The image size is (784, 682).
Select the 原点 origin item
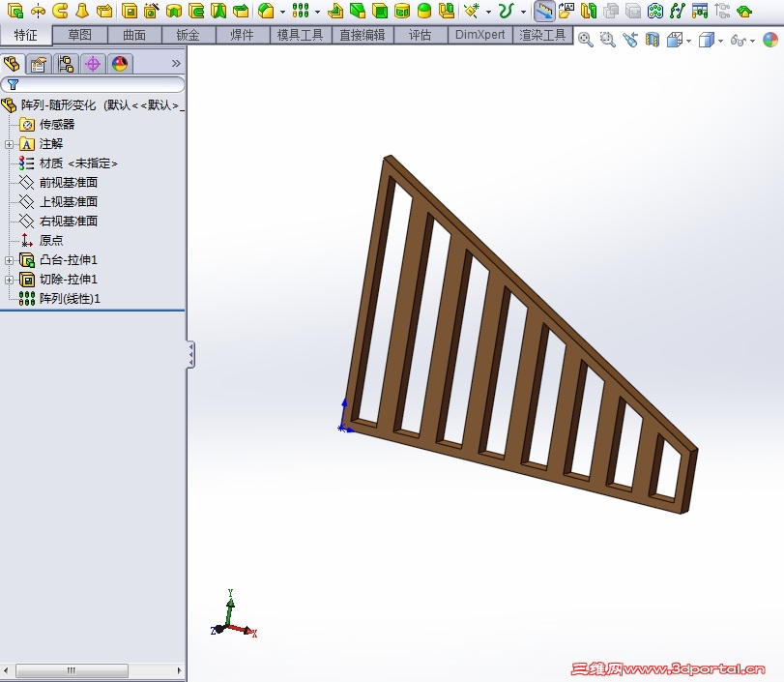pos(51,240)
